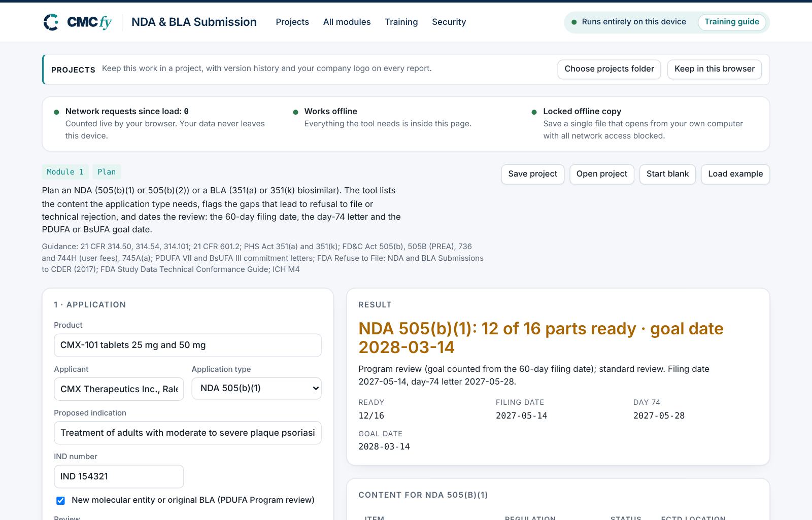Click the DAY 74 value 2027-05-28
This screenshot has width=812, height=520.
[659, 416]
